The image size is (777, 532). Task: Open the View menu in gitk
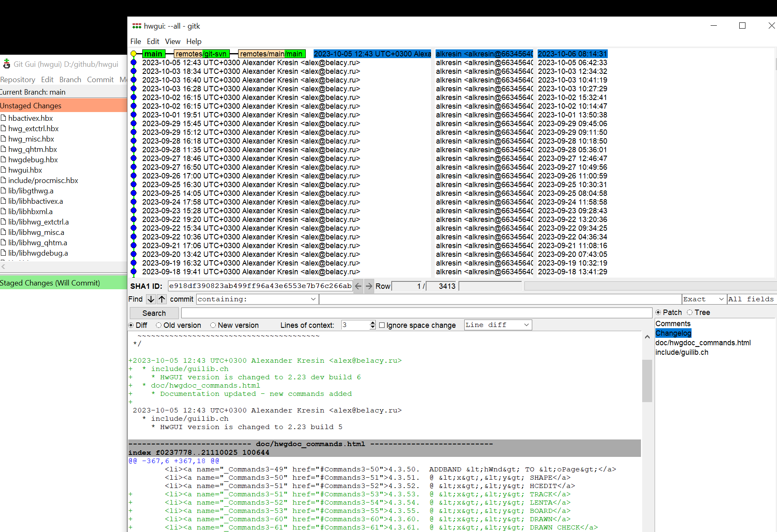tap(173, 41)
